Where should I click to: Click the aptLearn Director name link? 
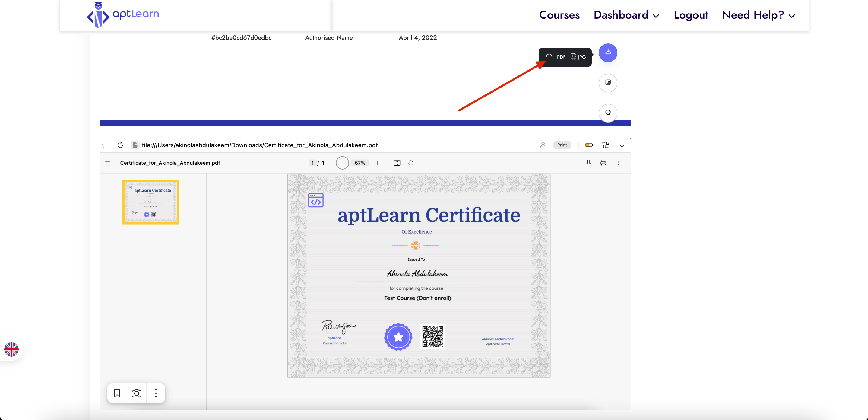tap(498, 339)
